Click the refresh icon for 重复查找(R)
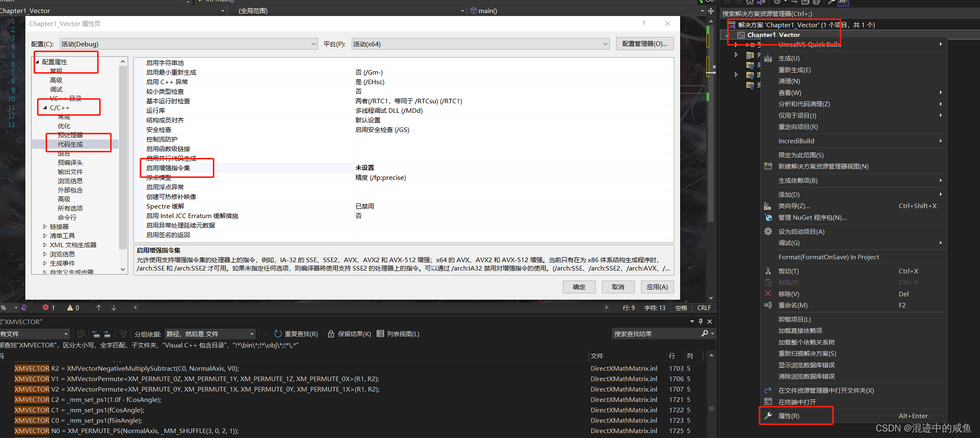 (278, 333)
